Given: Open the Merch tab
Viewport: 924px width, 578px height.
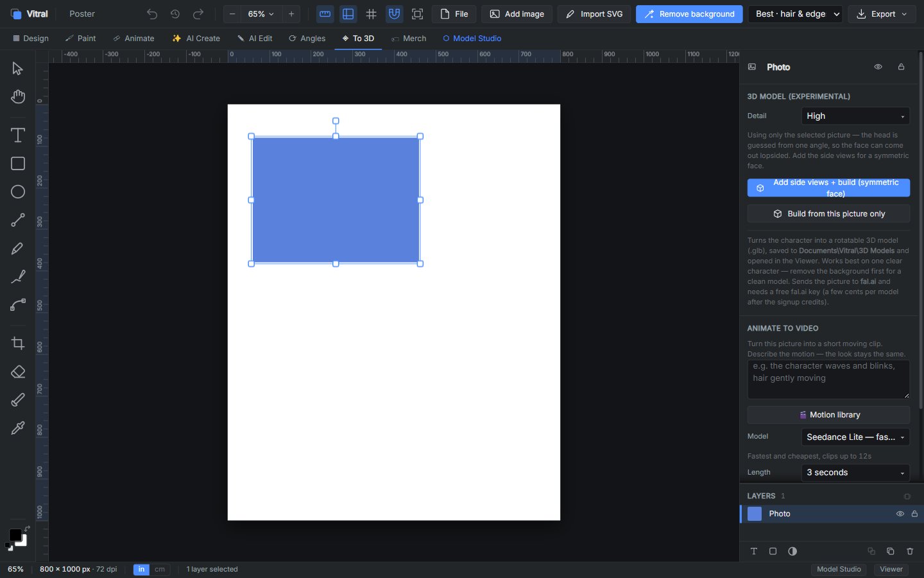Looking at the screenshot, I should click(409, 39).
